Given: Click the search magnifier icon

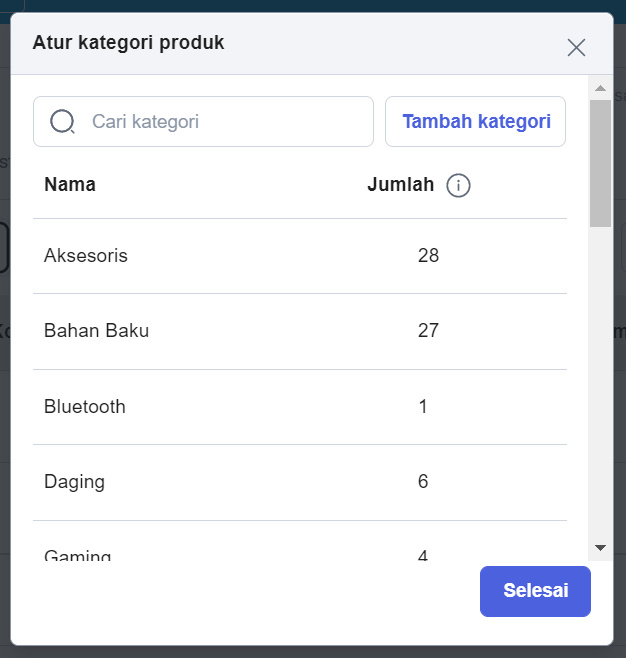Looking at the screenshot, I should tap(62, 121).
